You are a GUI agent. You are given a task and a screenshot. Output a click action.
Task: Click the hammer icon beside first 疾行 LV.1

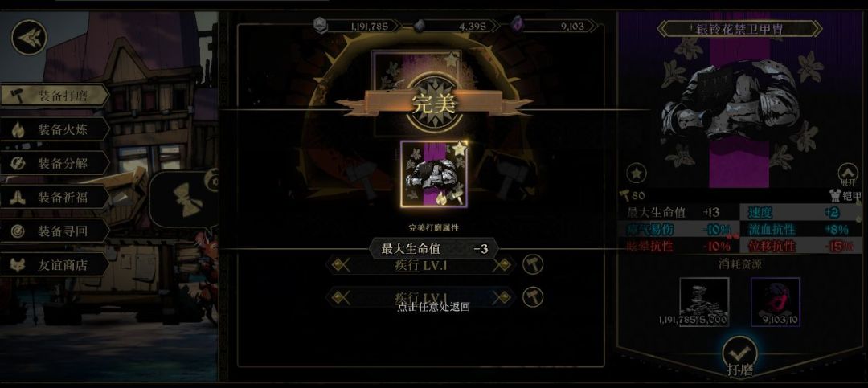point(533,264)
